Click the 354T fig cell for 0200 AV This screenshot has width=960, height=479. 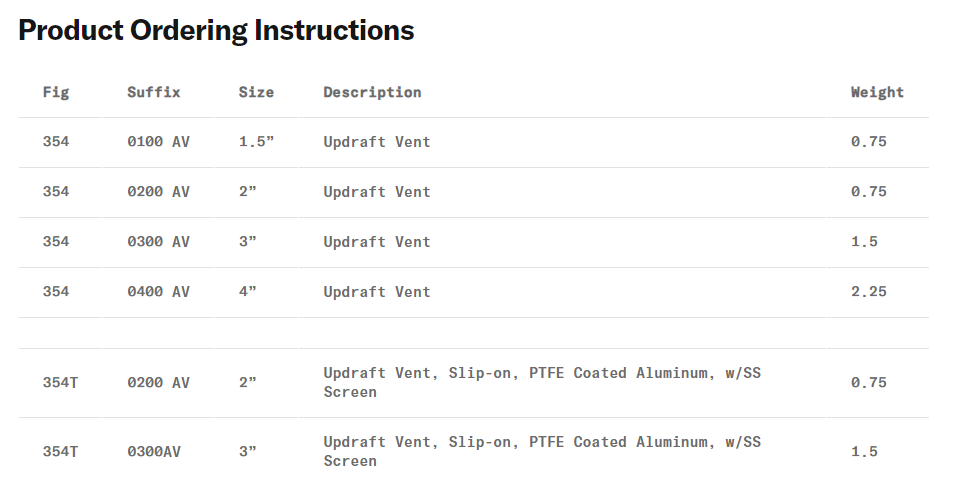[x=60, y=382]
